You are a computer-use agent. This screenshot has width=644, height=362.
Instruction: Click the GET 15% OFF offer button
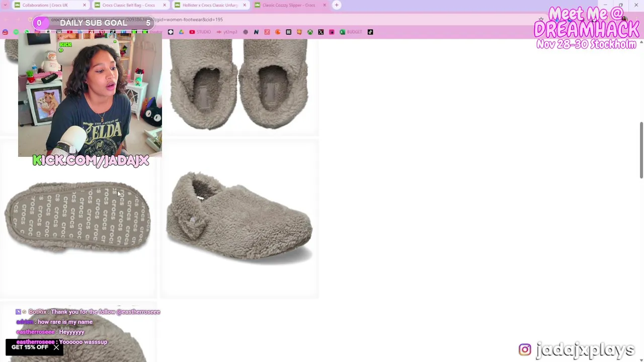click(30, 347)
